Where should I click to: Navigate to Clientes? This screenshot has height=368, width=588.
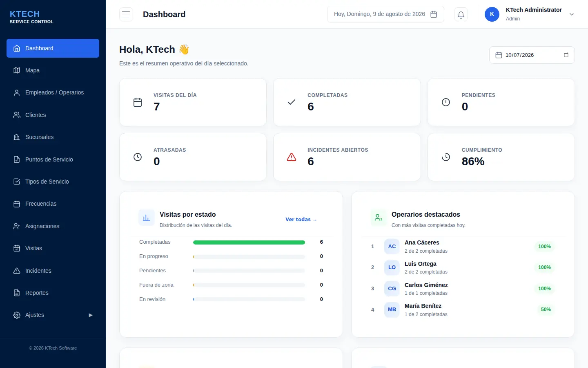point(53,115)
